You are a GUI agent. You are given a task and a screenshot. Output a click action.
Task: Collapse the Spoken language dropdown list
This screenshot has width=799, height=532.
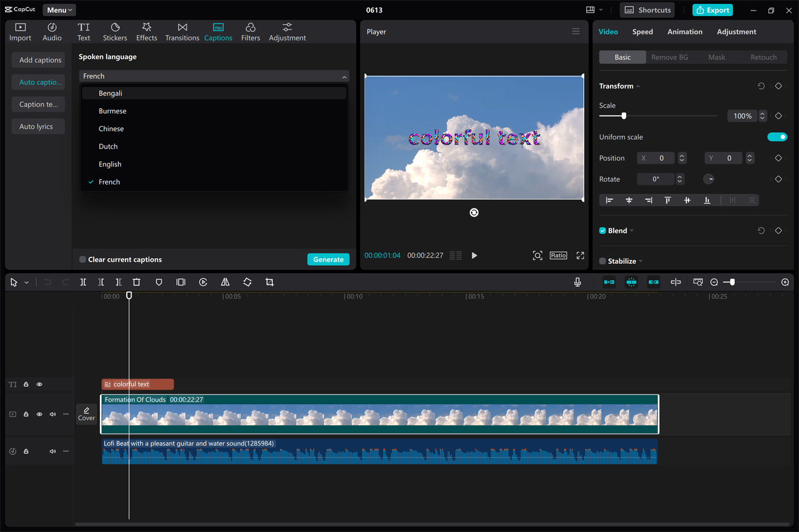coord(344,75)
